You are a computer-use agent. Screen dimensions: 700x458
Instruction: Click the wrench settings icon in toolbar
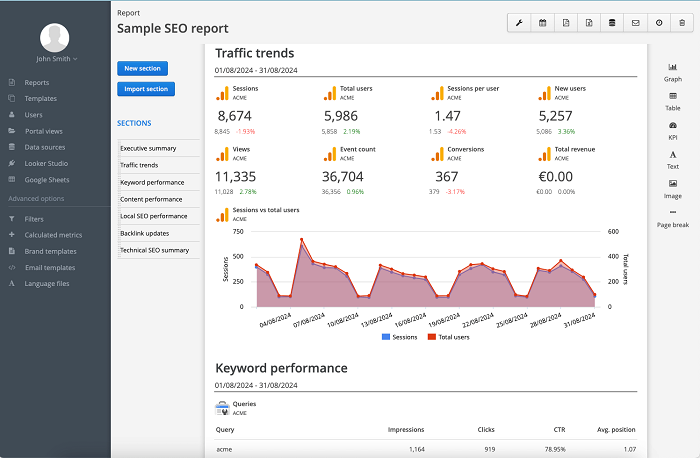(x=520, y=22)
